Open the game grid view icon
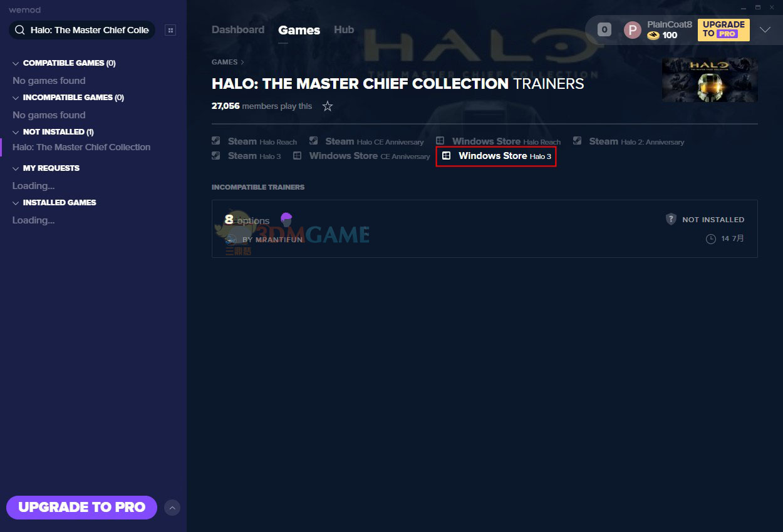783x532 pixels. point(170,30)
